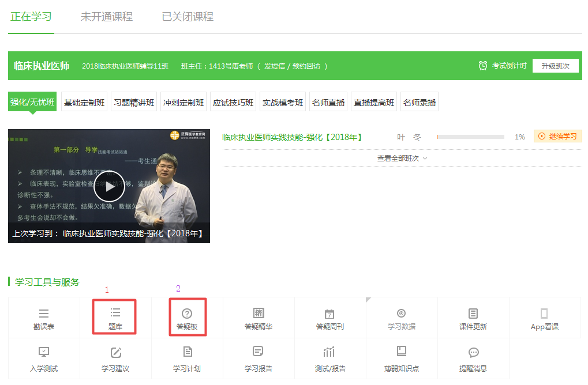Switch to the 未开通课程 tab
588x385 pixels.
coord(106,17)
